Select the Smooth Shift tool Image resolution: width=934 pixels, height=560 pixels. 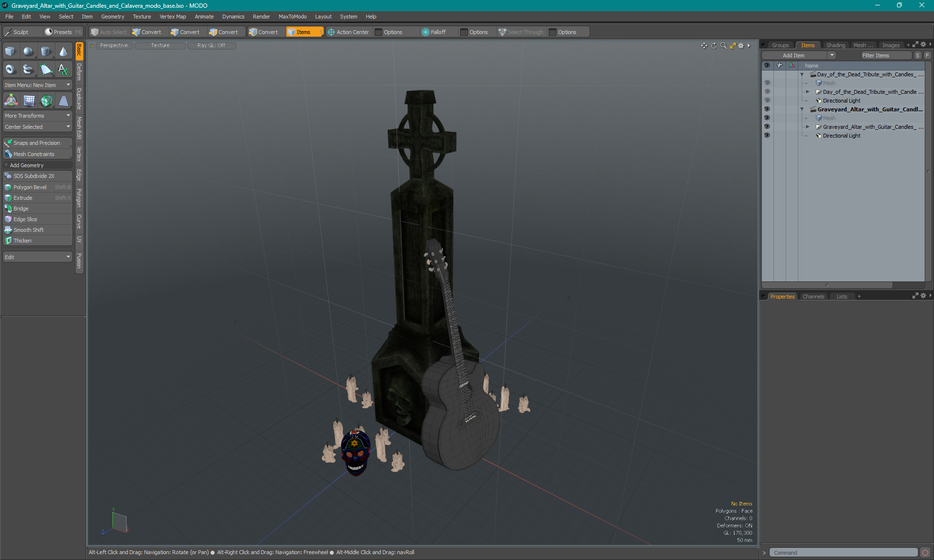pyautogui.click(x=37, y=230)
